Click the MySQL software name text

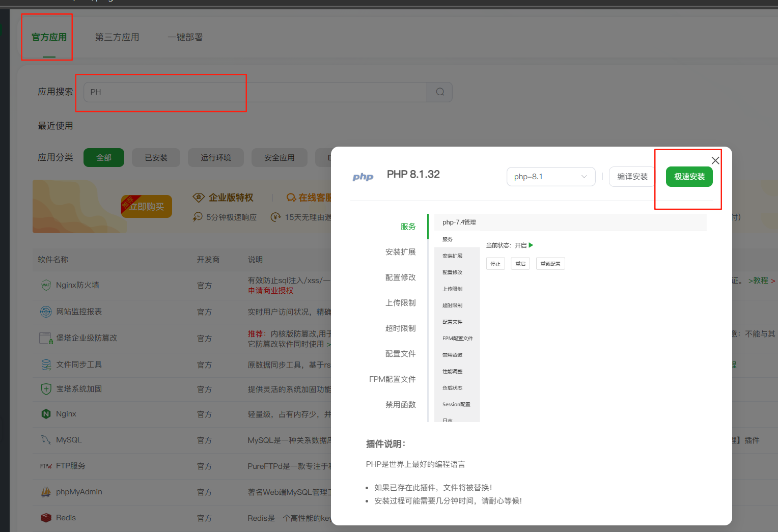(69, 440)
